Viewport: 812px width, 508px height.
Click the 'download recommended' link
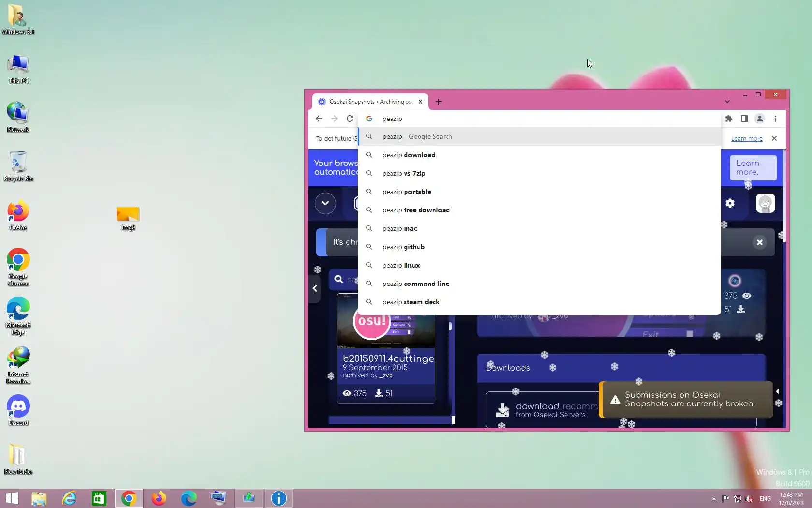(x=556, y=406)
